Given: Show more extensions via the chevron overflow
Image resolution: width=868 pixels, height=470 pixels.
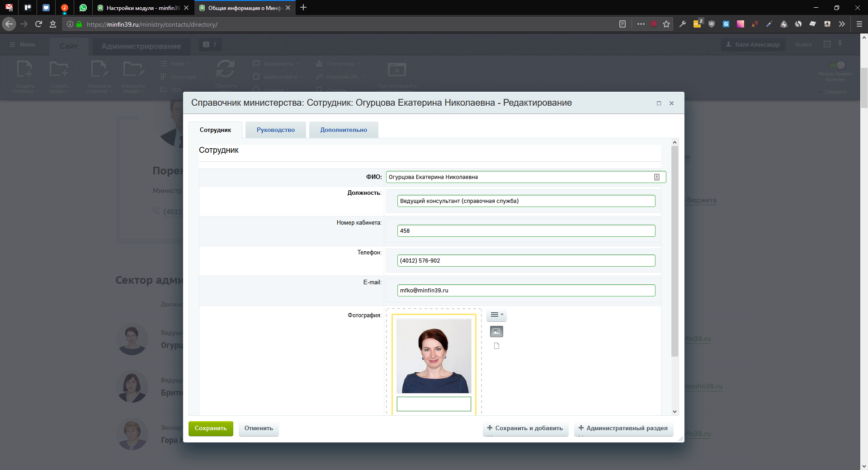Looking at the screenshot, I should click(842, 24).
